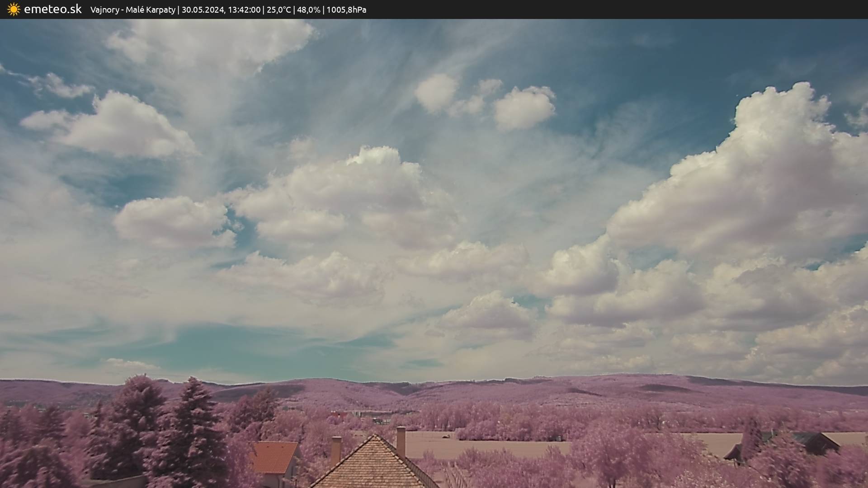Click the 13:42:00 timestamp

pyautogui.click(x=244, y=10)
